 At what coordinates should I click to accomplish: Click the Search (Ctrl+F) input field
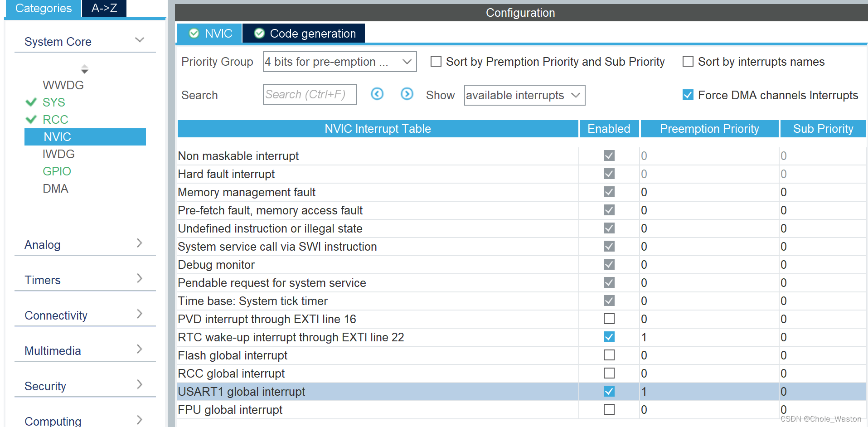(x=310, y=94)
